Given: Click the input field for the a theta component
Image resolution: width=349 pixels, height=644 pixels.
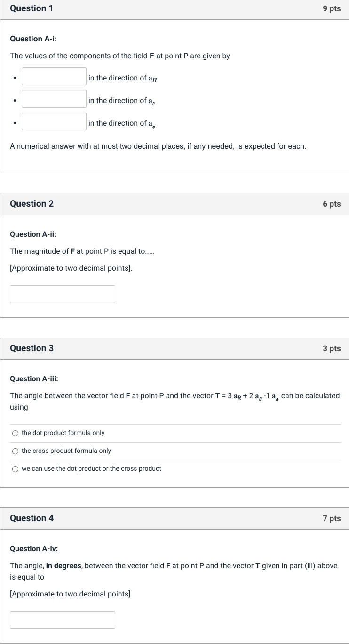Looking at the screenshot, I should pyautogui.click(x=54, y=98).
